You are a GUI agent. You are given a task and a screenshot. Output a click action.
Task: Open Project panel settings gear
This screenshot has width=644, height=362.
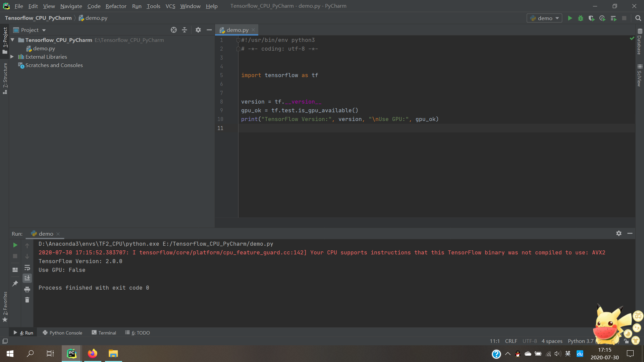(x=198, y=30)
